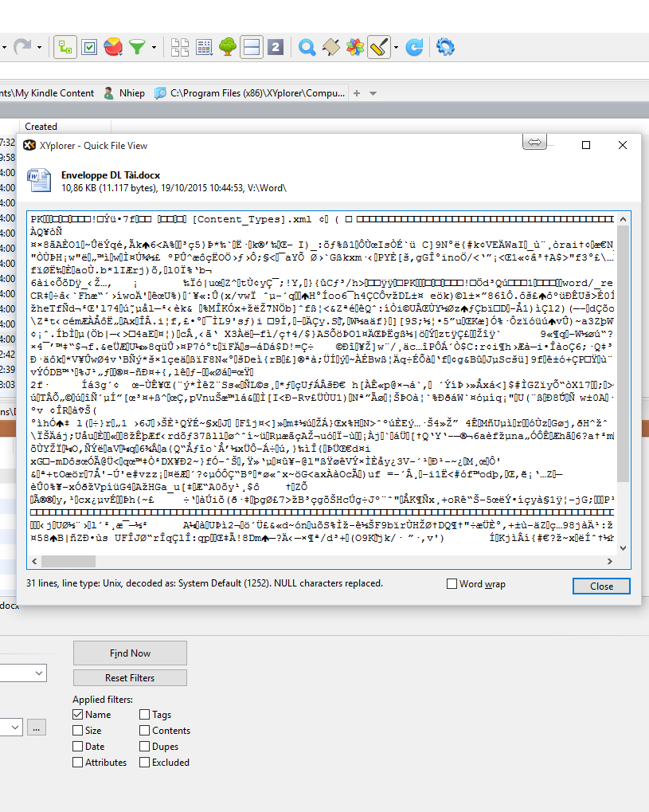The height and width of the screenshot is (812, 649).
Task: Click the green tree icon in toolbar
Action: [228, 47]
